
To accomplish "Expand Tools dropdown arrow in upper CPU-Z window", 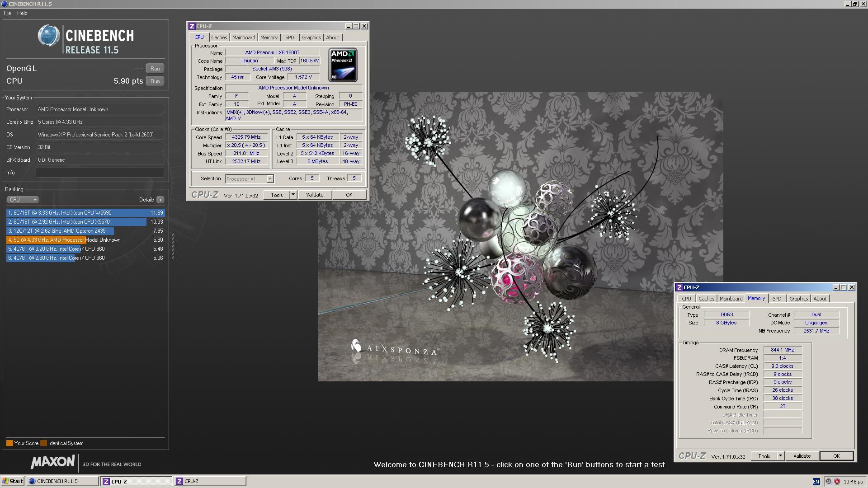I will 293,195.
